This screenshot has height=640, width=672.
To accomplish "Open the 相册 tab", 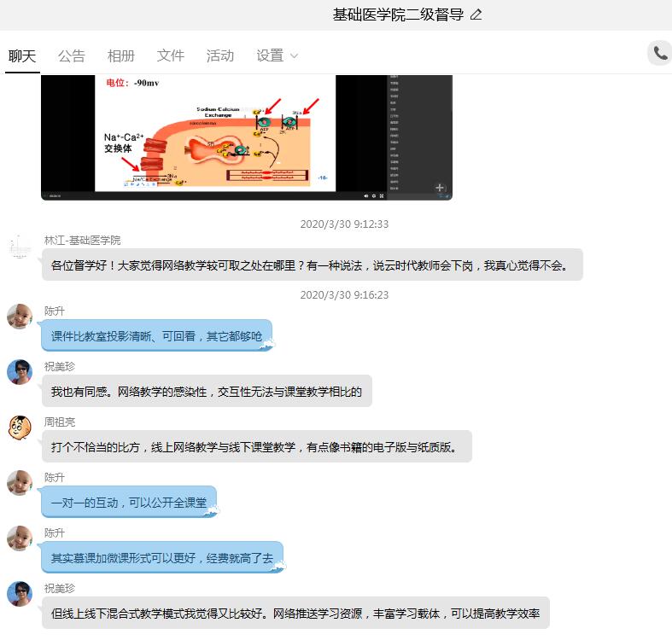I will [x=121, y=55].
